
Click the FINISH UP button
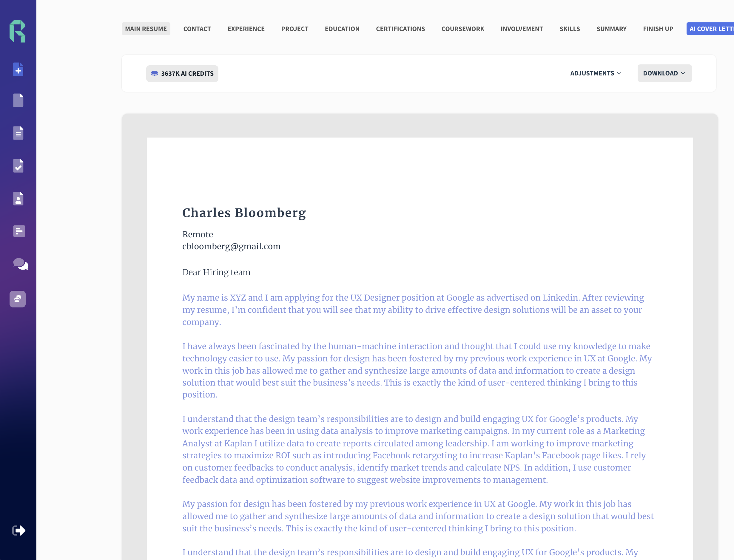click(658, 28)
